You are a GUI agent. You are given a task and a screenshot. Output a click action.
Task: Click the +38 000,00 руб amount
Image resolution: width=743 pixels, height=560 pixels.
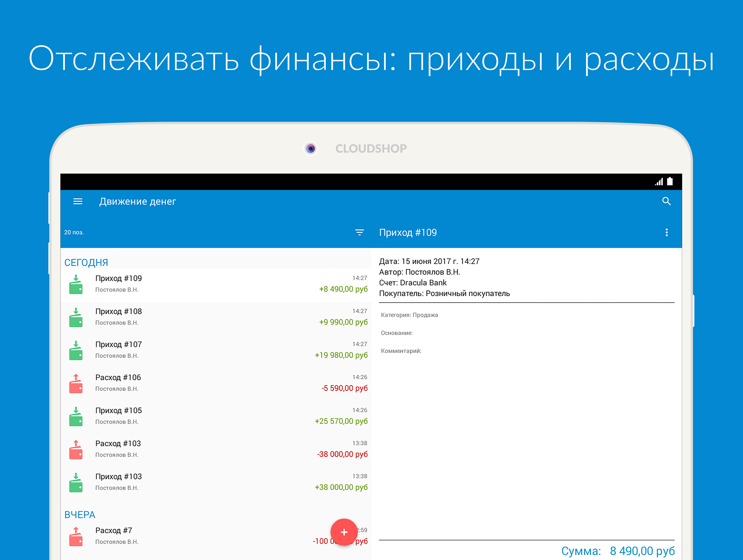pyautogui.click(x=341, y=487)
